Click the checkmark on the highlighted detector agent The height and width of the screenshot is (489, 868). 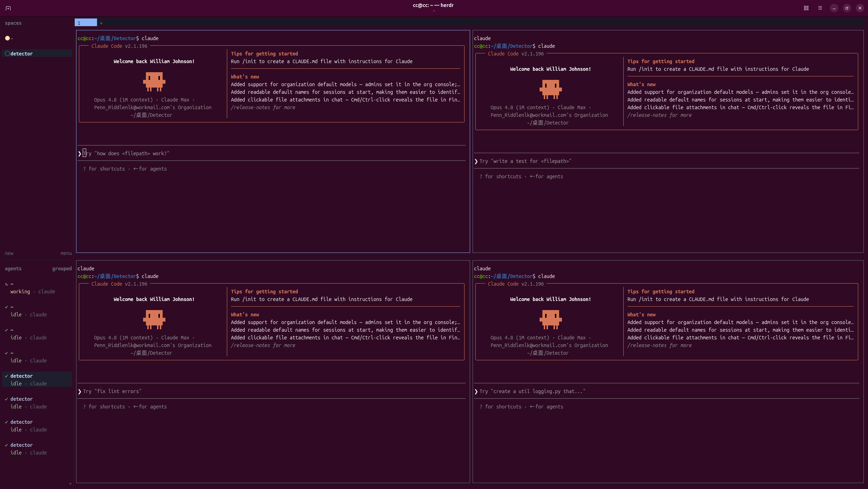pyautogui.click(x=6, y=376)
